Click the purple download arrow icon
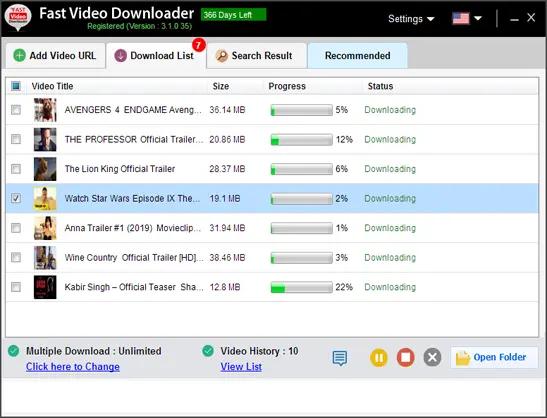 pos(120,55)
